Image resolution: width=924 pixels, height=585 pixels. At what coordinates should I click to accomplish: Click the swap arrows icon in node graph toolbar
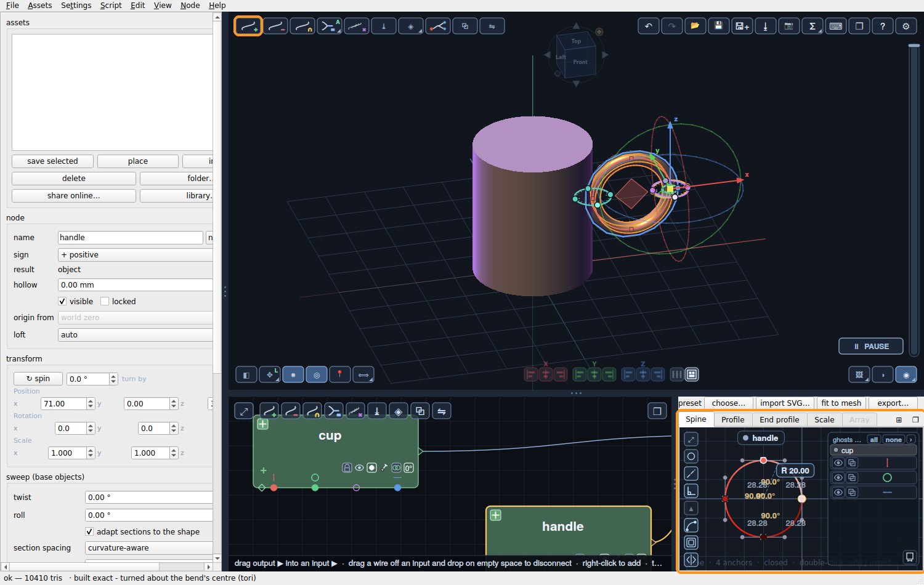pyautogui.click(x=442, y=411)
